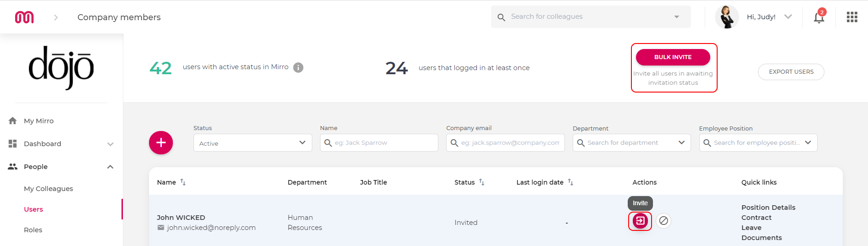The width and height of the screenshot is (868, 246).
Task: Sort the table by Name column
Action: pos(183,182)
